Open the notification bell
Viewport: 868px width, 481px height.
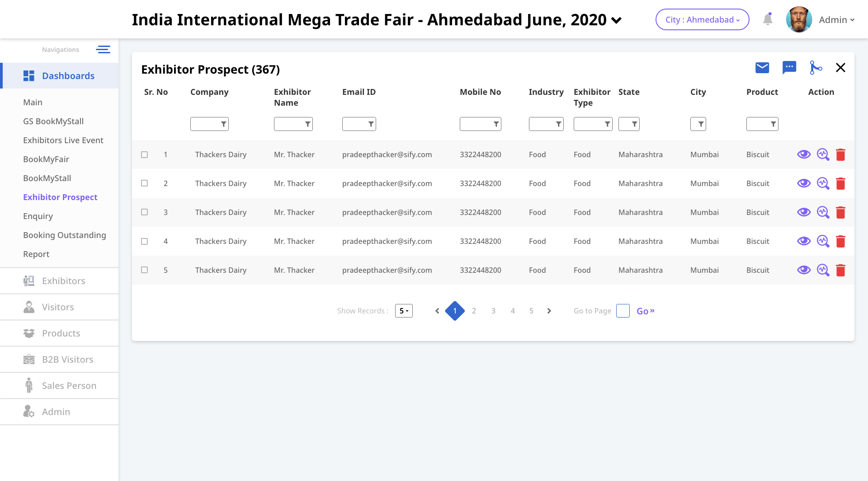768,19
